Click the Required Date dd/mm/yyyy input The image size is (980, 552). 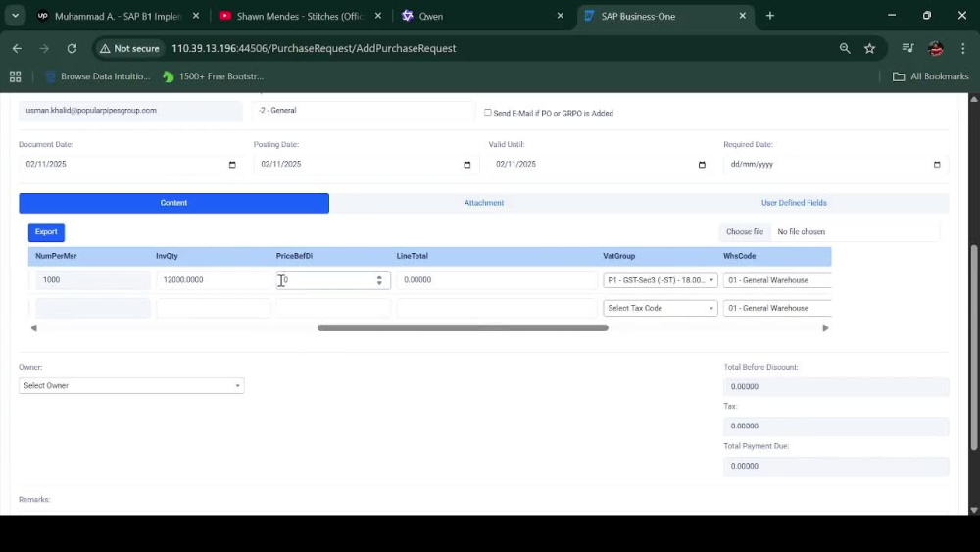(x=836, y=165)
